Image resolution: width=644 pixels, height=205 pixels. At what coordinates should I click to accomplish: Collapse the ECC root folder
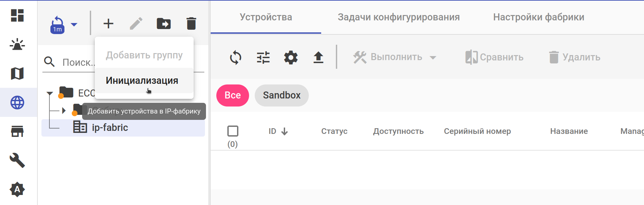50,93
